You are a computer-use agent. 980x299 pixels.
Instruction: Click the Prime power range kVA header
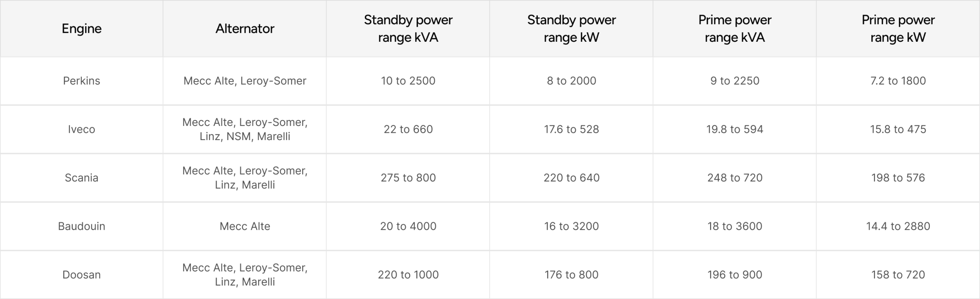coord(735,29)
